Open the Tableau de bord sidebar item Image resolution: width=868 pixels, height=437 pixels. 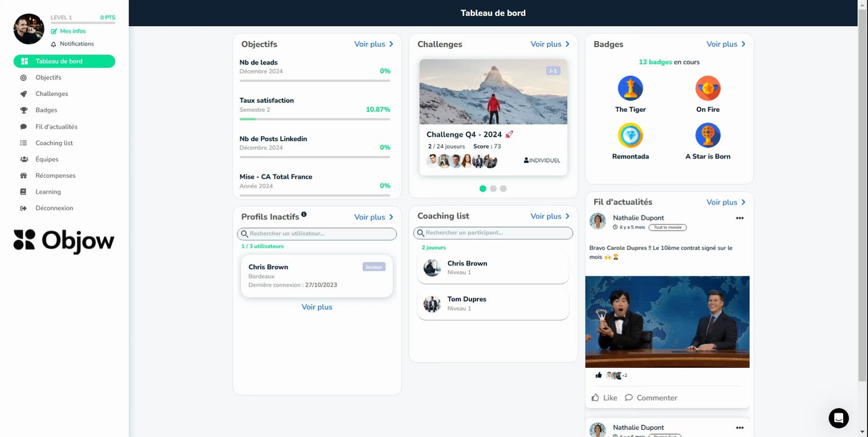(64, 61)
